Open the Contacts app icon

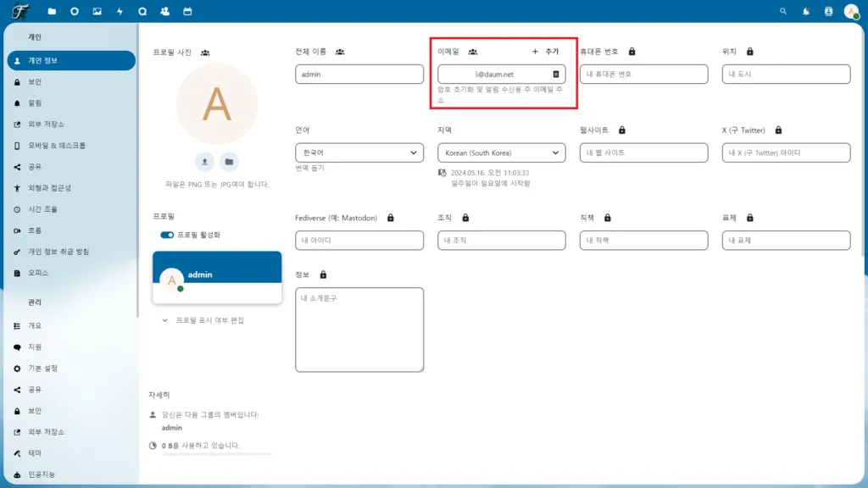(165, 11)
